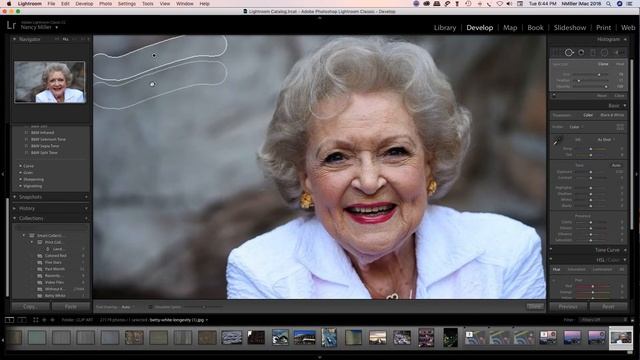Click the main window display icon
Screen dimensions: 640x360
[9, 320]
